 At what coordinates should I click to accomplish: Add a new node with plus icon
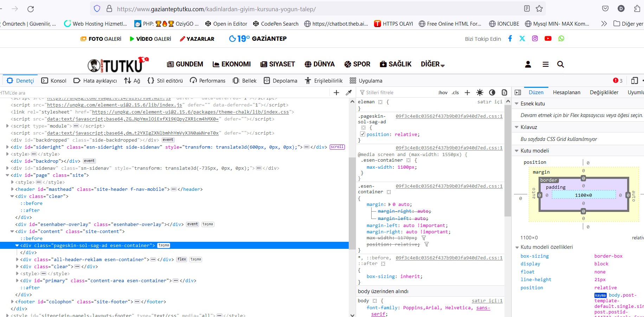[x=336, y=92]
